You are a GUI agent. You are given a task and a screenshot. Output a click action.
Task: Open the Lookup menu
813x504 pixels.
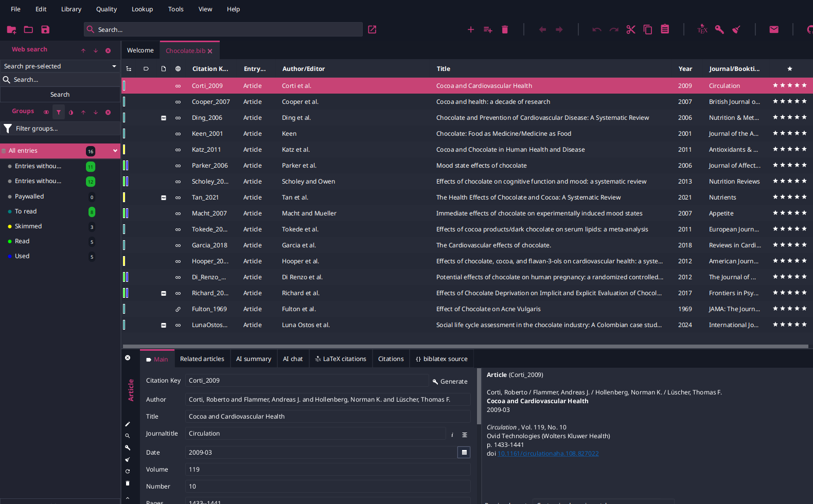143,9
